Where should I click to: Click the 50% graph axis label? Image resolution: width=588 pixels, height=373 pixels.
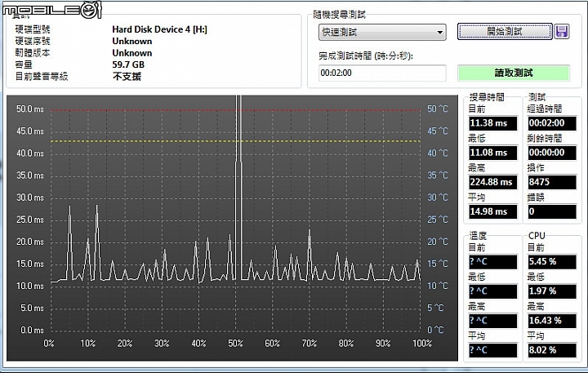(235, 344)
